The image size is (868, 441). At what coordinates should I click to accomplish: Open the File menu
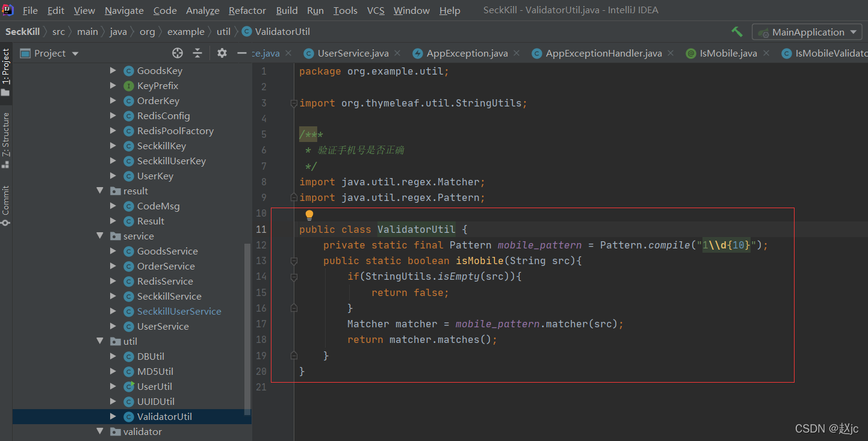(x=30, y=10)
